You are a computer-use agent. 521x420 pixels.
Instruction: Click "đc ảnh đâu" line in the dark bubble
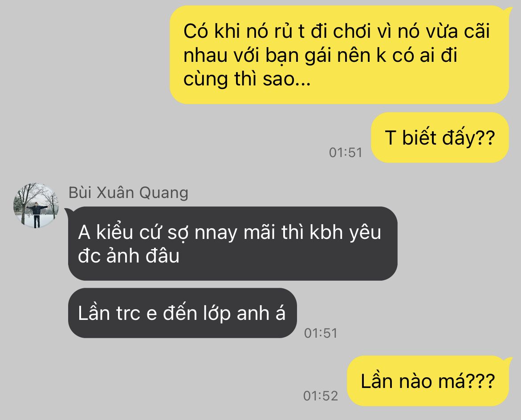coord(129,256)
